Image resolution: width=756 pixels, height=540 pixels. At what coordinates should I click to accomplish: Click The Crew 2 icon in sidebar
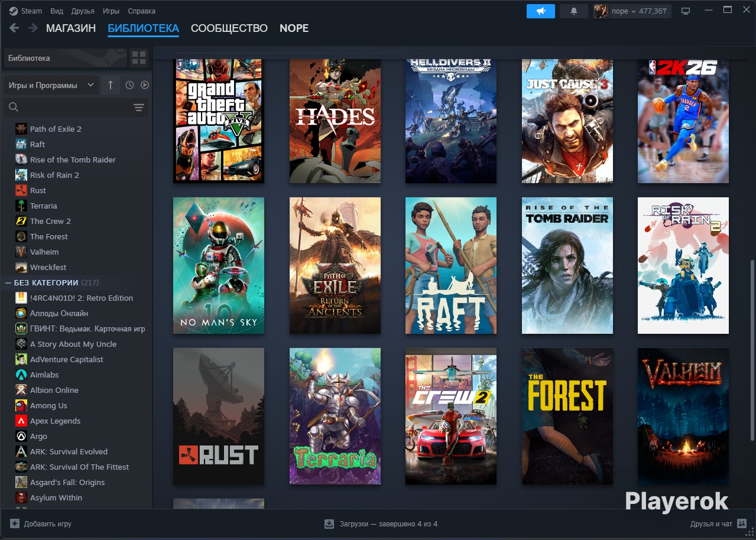21,221
